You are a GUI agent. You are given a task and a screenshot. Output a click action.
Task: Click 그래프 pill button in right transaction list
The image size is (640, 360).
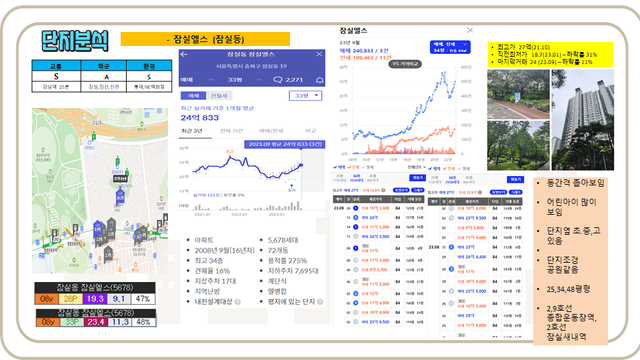click(x=516, y=192)
